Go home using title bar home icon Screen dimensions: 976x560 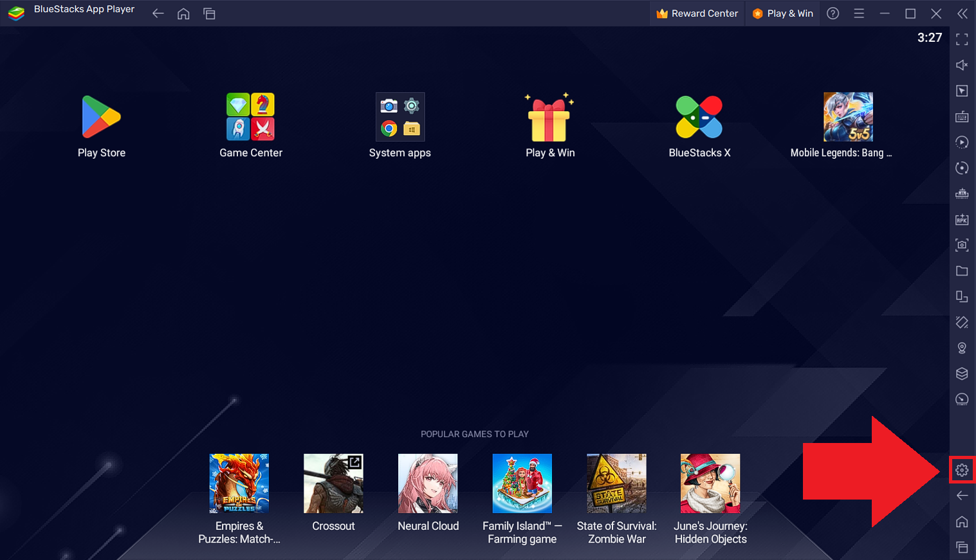coord(183,14)
